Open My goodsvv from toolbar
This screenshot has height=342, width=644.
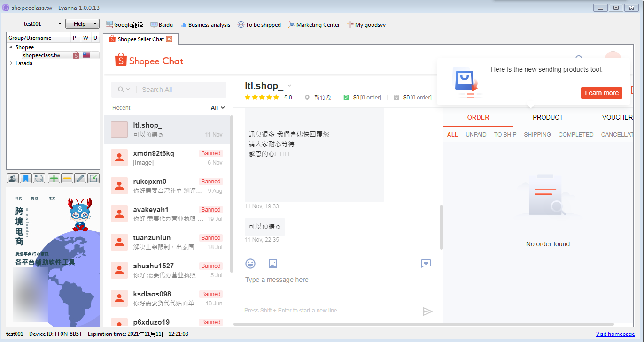[366, 24]
